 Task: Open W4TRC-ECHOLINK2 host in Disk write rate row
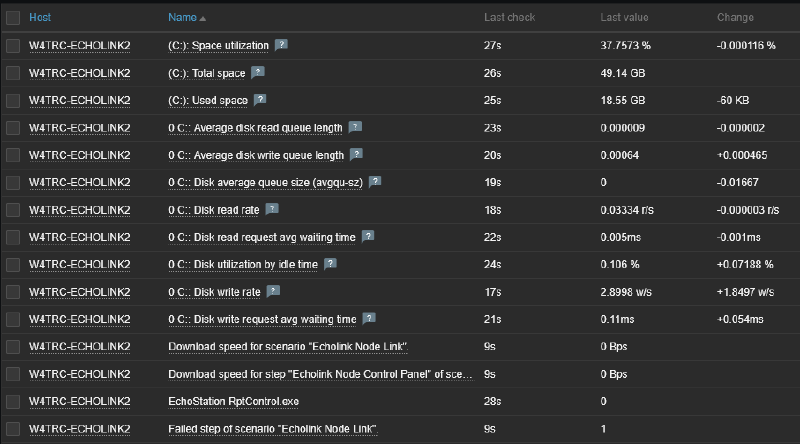pos(80,292)
